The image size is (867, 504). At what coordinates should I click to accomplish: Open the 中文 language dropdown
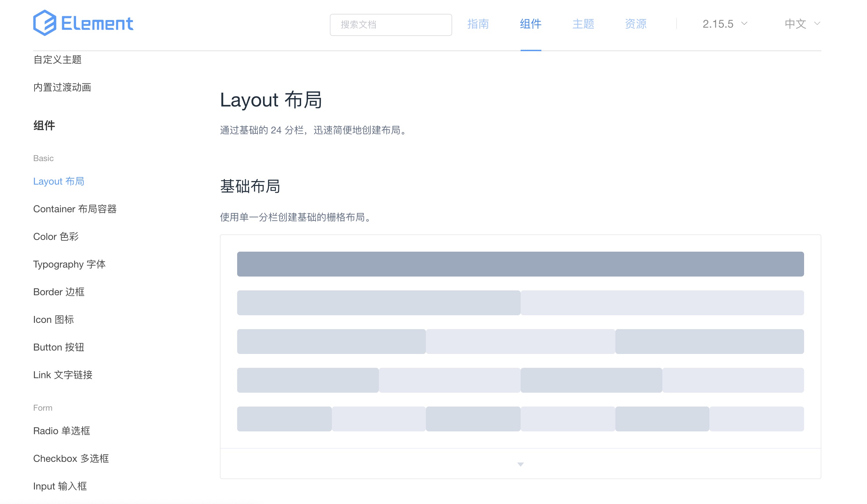click(802, 24)
